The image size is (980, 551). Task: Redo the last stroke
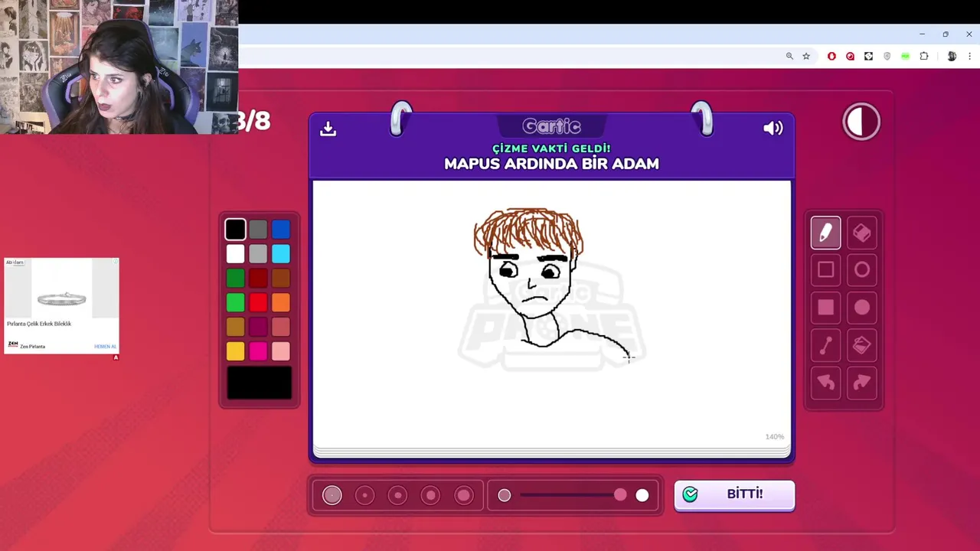[x=862, y=383]
